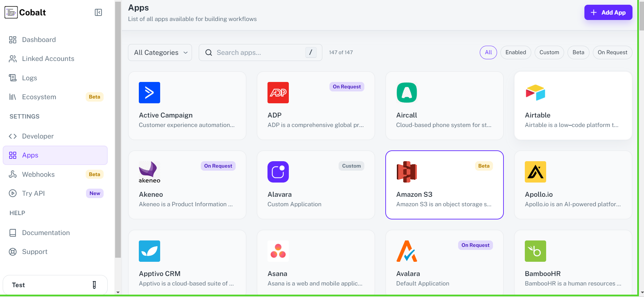The width and height of the screenshot is (644, 297).
Task: Click the '147 of 147' count text
Action: [x=341, y=52]
